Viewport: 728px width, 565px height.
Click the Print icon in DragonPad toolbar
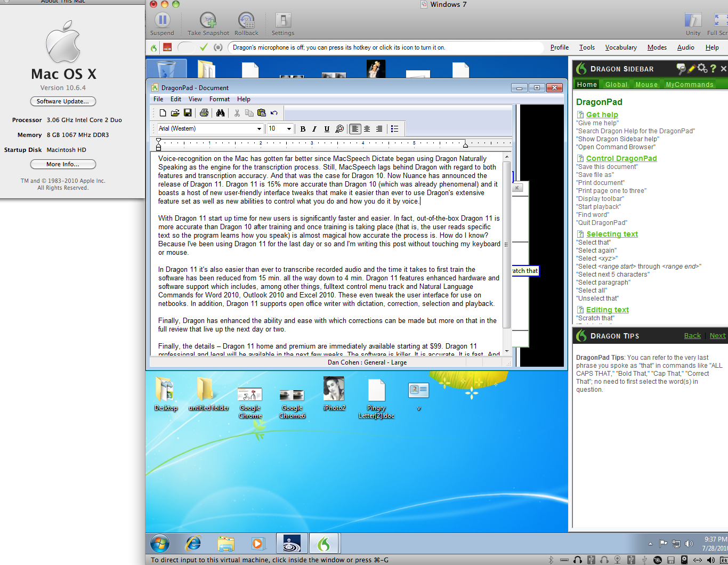point(204,113)
